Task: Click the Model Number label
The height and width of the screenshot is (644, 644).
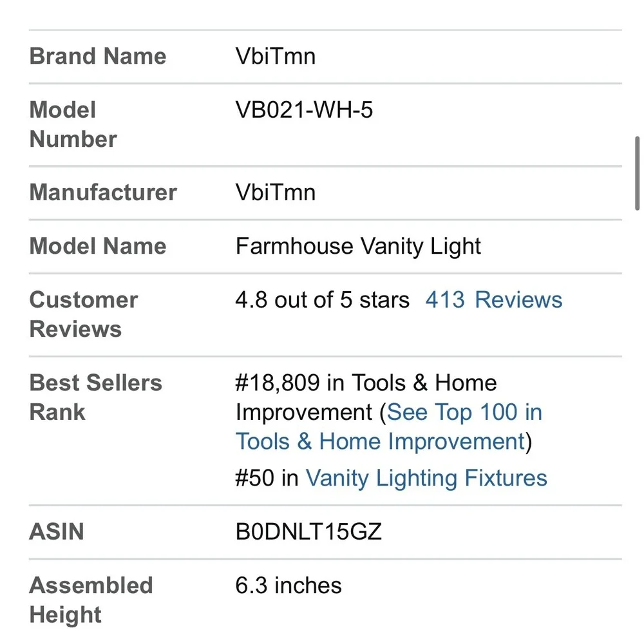Action: (73, 124)
